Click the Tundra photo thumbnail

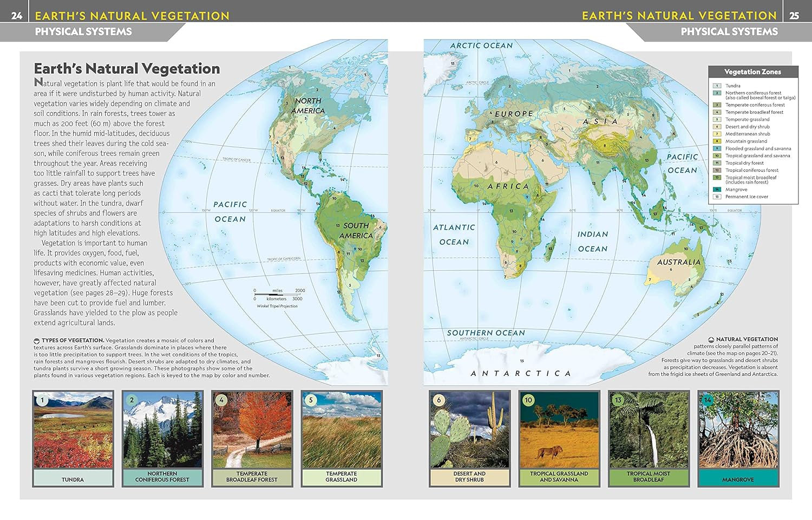[73, 430]
